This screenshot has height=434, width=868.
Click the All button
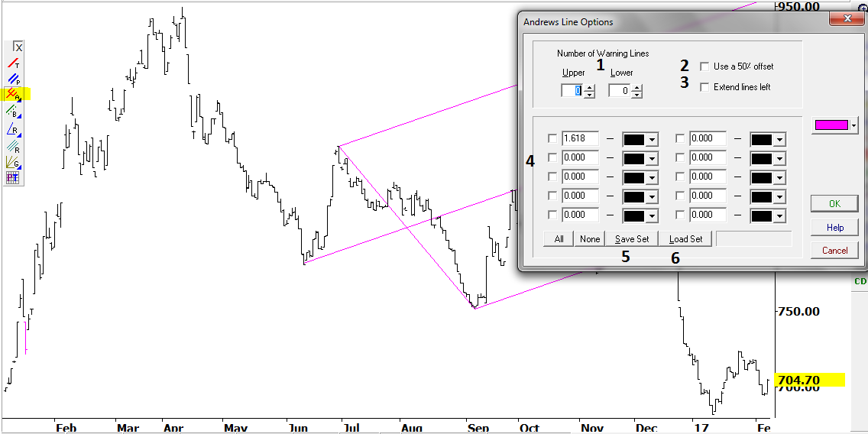[x=559, y=239]
